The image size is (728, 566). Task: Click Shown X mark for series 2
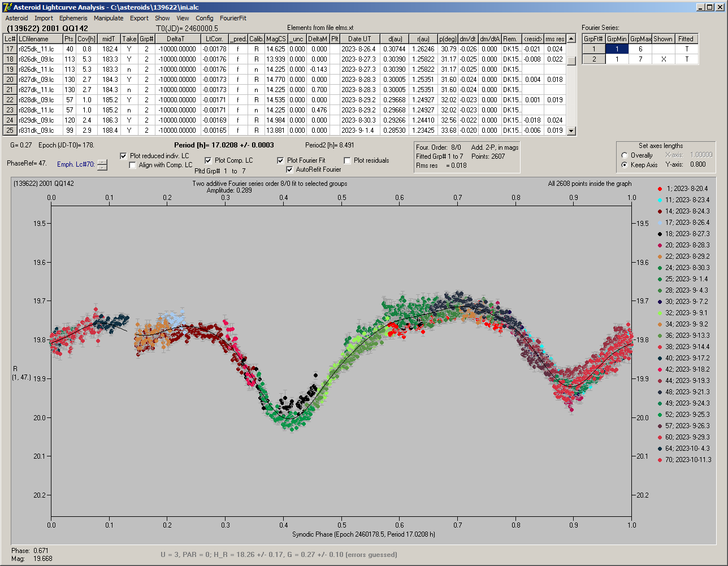tap(663, 59)
